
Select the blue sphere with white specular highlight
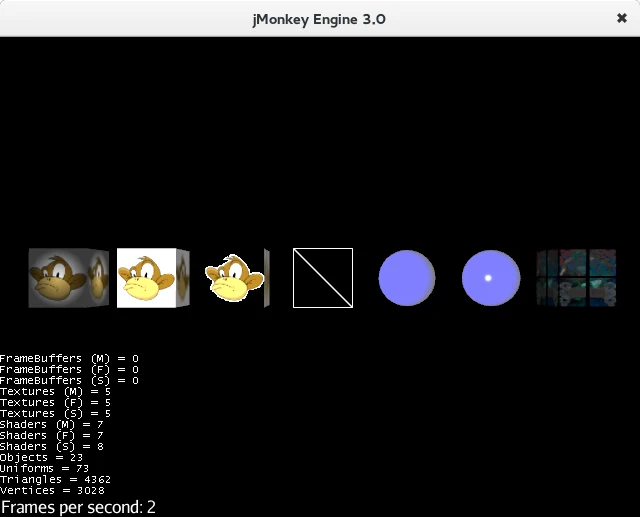[x=491, y=278]
